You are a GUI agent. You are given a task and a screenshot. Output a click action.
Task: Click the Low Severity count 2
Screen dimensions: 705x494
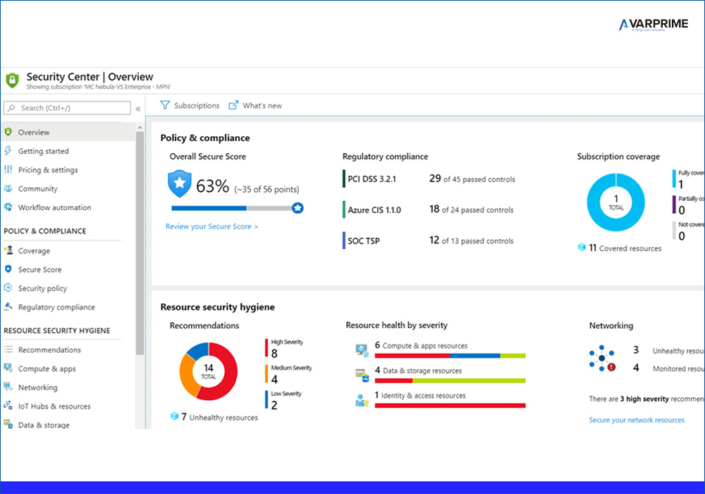(x=274, y=405)
